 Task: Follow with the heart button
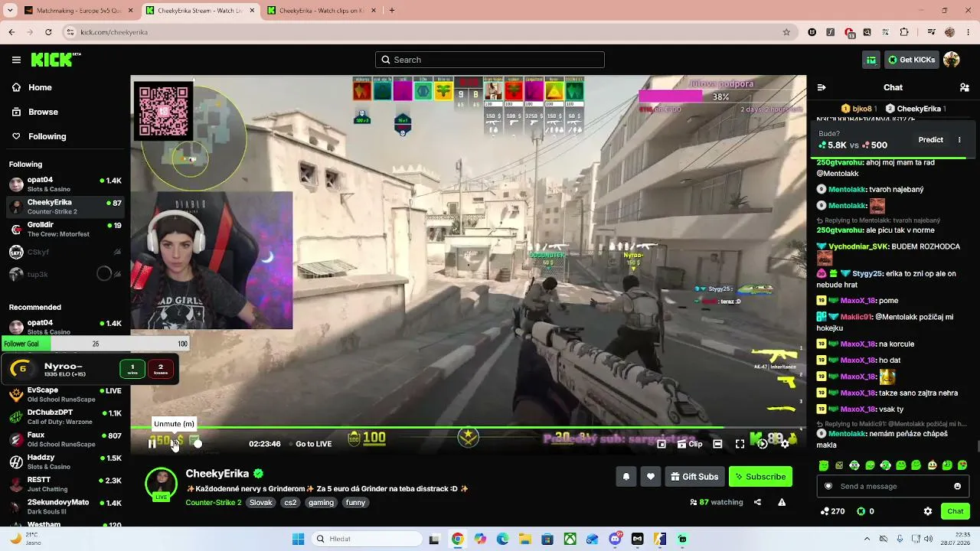tap(651, 477)
